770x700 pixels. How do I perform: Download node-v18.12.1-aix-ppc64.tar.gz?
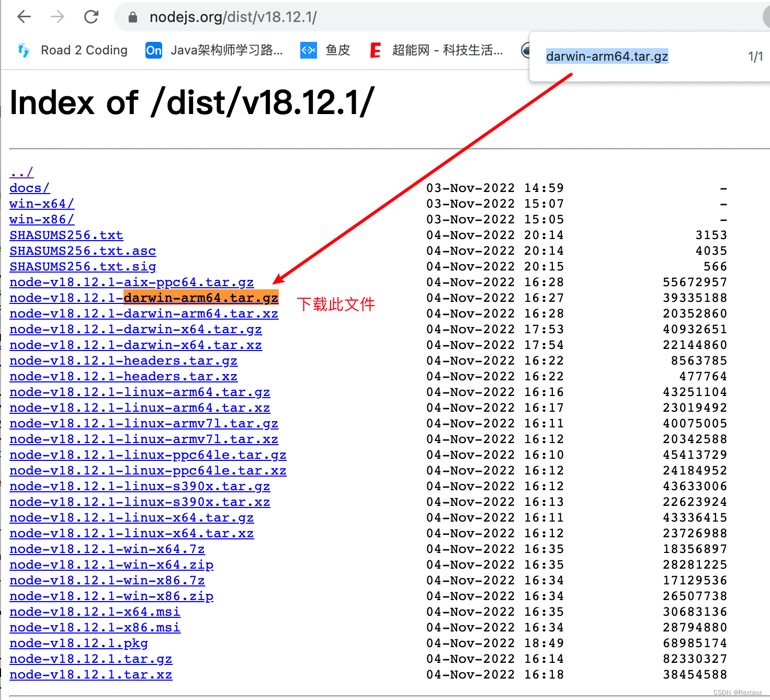click(x=132, y=282)
